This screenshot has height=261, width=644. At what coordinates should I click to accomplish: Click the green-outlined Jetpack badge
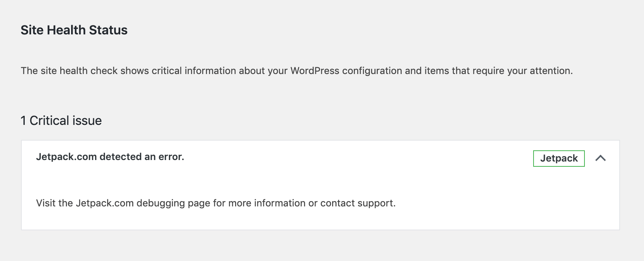pyautogui.click(x=559, y=158)
